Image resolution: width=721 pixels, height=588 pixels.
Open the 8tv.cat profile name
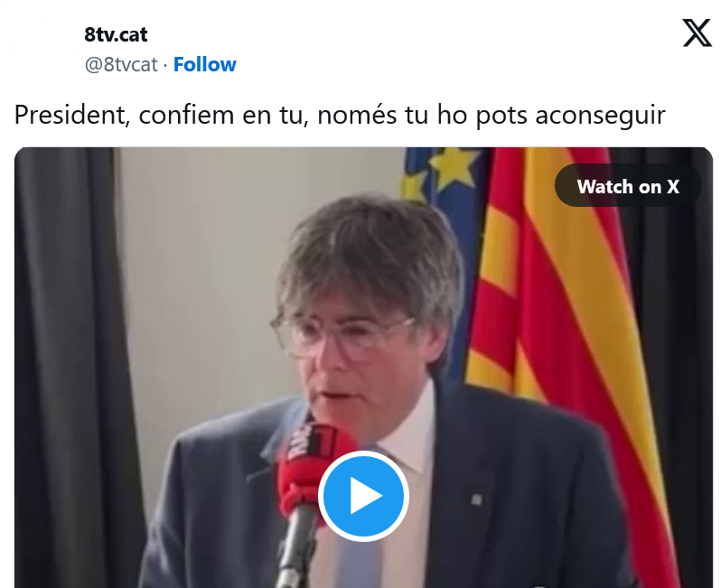pyautogui.click(x=116, y=34)
